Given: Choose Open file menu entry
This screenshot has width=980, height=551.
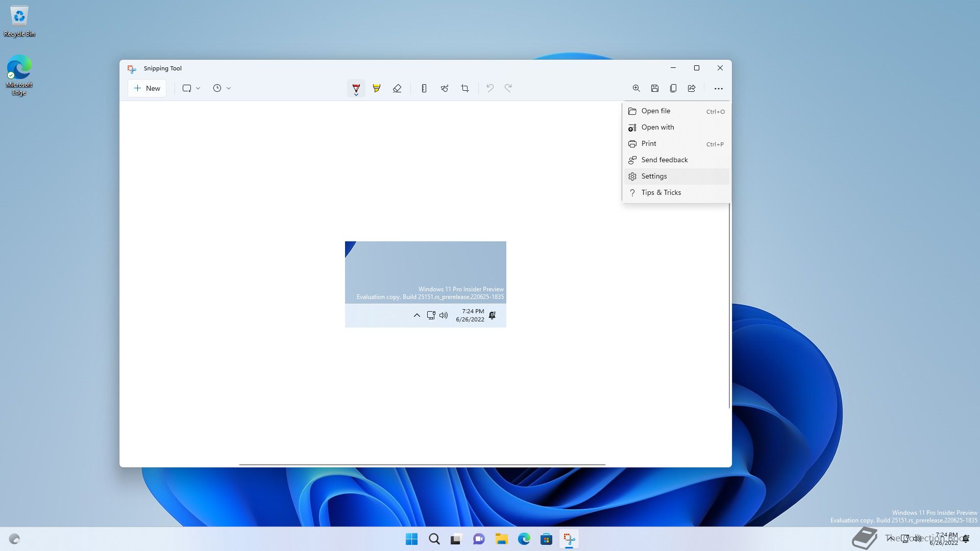Looking at the screenshot, I should [655, 111].
